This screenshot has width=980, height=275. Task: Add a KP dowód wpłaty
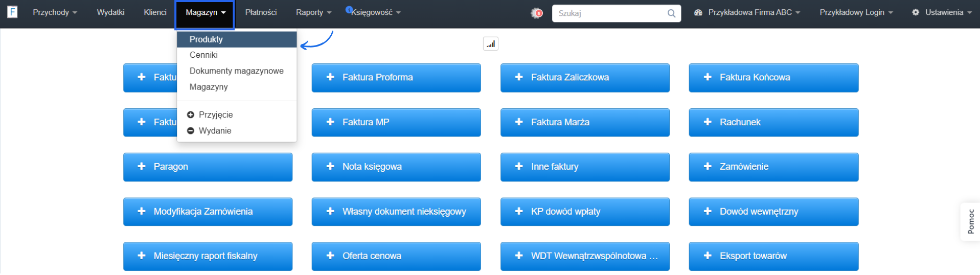pos(585,212)
